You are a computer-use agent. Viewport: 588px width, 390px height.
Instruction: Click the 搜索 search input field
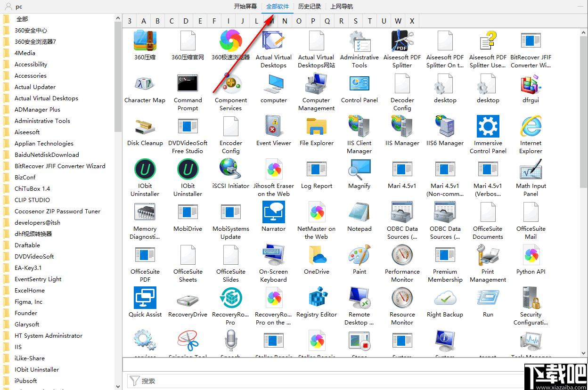pos(325,381)
